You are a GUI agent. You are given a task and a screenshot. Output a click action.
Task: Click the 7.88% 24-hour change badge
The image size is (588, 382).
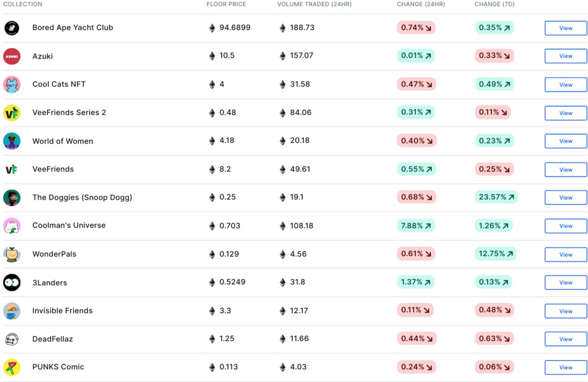(x=416, y=225)
